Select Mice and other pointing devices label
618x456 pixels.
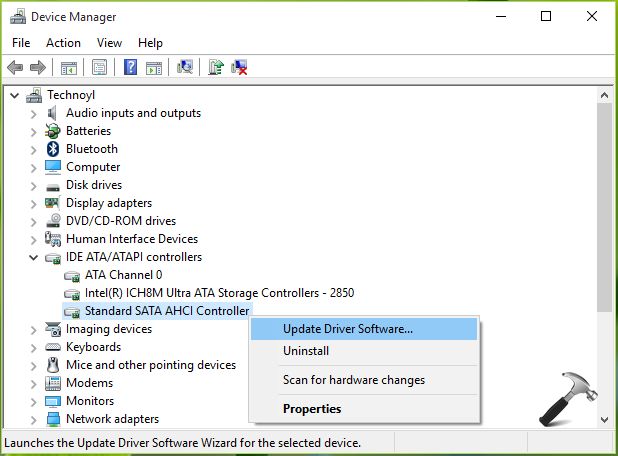click(x=151, y=365)
